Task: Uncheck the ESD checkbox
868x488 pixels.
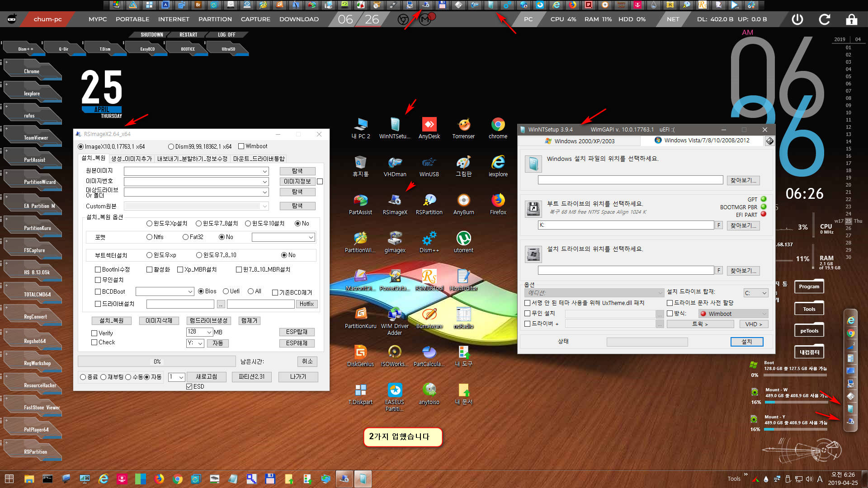Action: [x=189, y=386]
